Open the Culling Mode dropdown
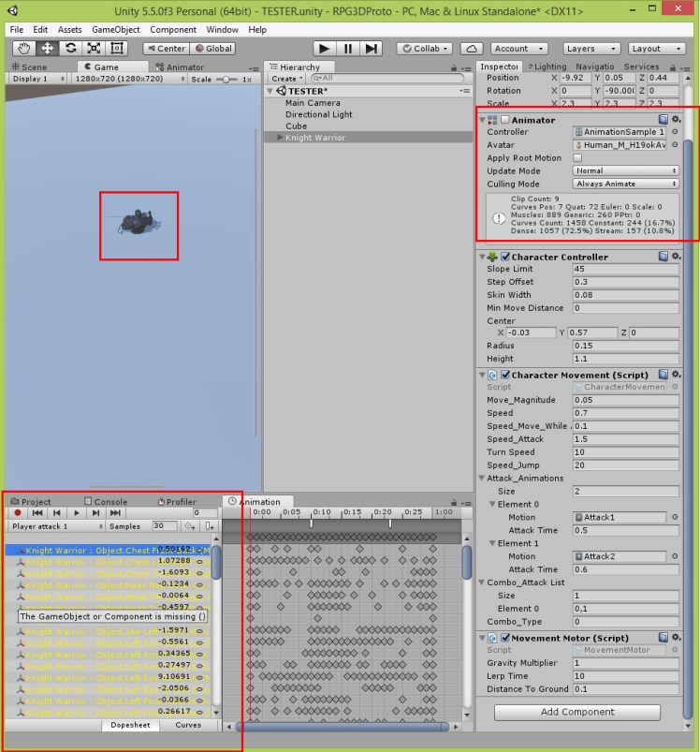This screenshot has height=752, width=700. point(626,184)
